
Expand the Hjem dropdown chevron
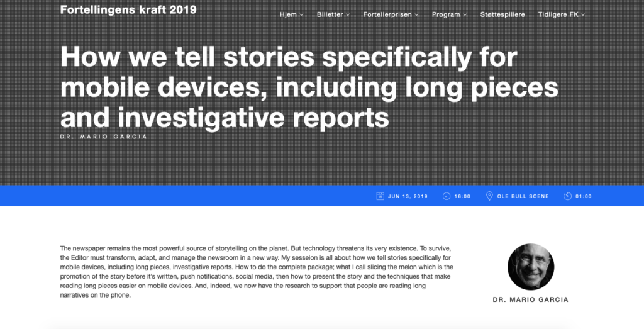[x=301, y=15]
